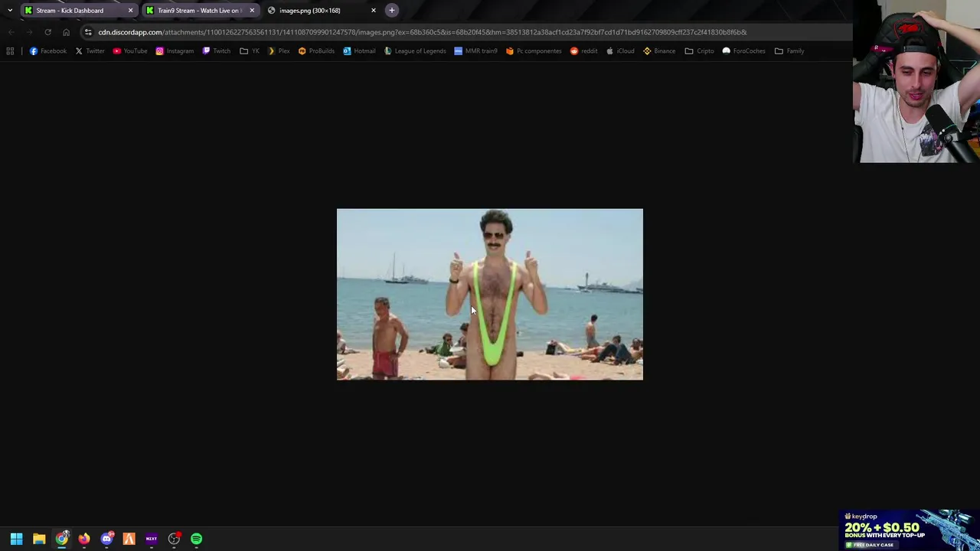Open the ProBuilds bookmark
The height and width of the screenshot is (551, 980).
click(316, 51)
